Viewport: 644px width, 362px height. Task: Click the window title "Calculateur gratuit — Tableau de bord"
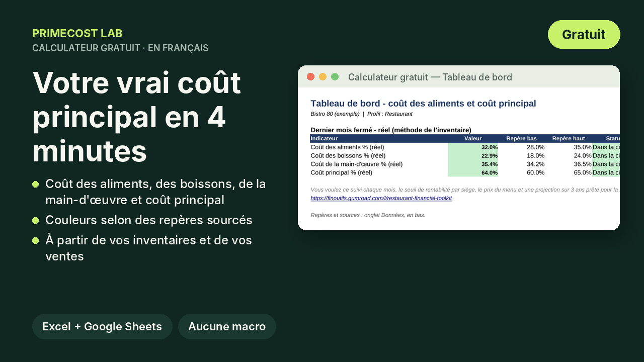coord(430,77)
